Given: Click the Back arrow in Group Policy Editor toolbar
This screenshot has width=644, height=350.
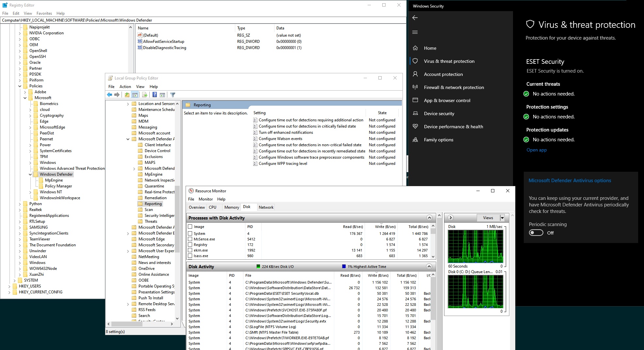Looking at the screenshot, I should pyautogui.click(x=109, y=95).
